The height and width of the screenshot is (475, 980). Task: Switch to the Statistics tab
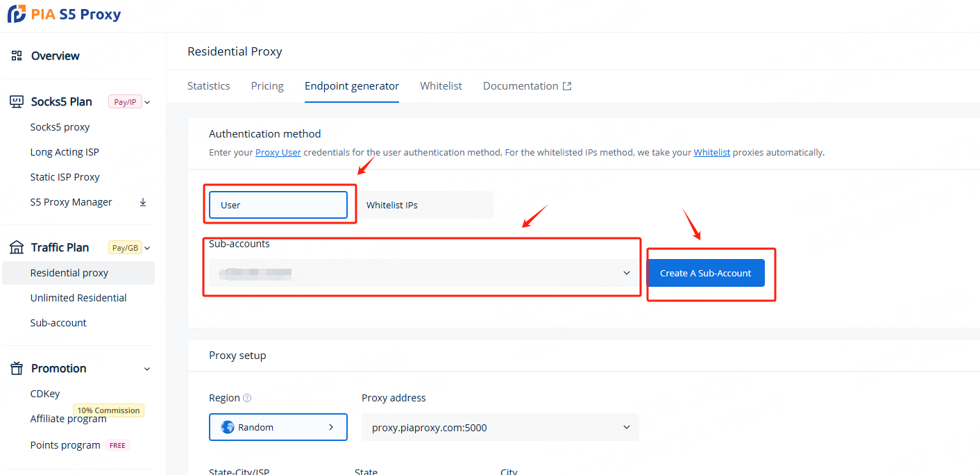click(209, 86)
